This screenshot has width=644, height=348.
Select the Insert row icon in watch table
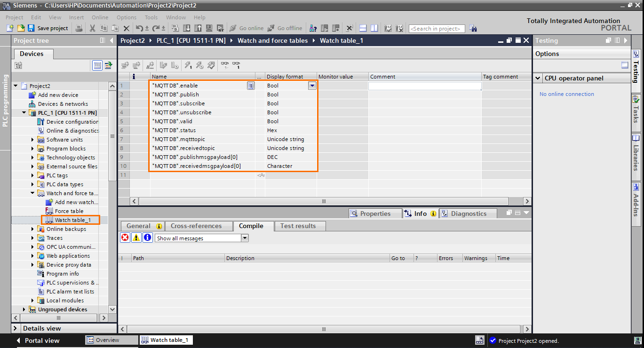126,65
